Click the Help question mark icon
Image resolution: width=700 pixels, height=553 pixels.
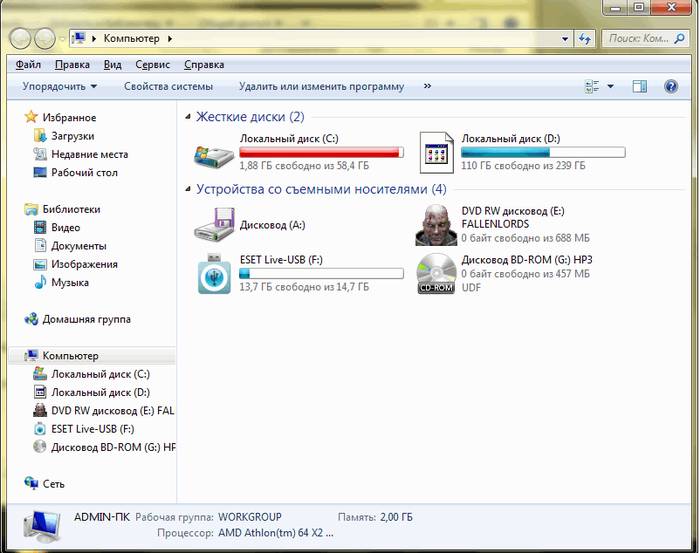point(671,87)
